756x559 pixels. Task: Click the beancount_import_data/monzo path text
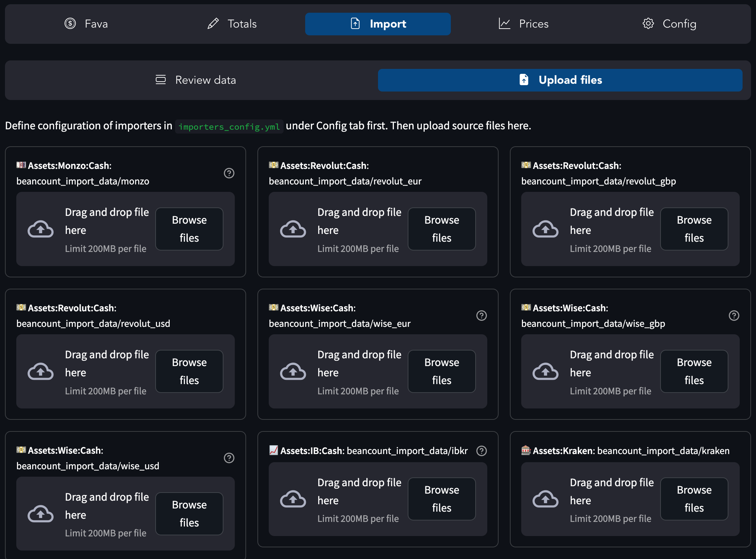(83, 181)
